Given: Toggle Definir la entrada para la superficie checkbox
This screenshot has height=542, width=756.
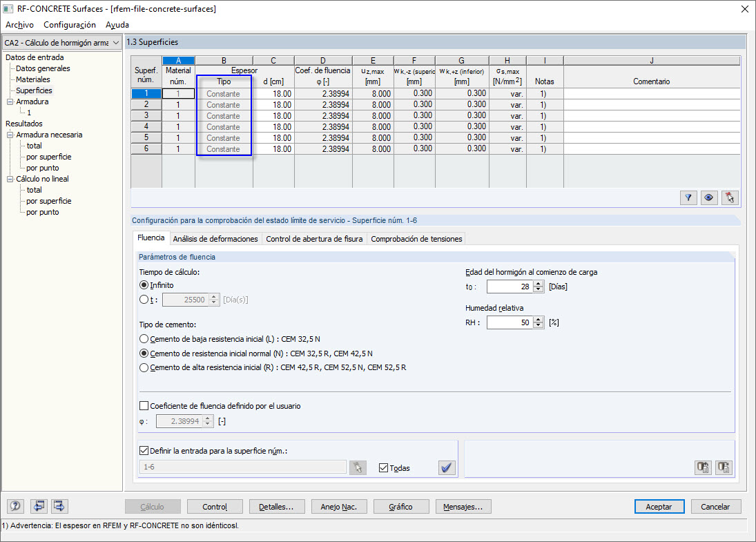Looking at the screenshot, I should (144, 451).
